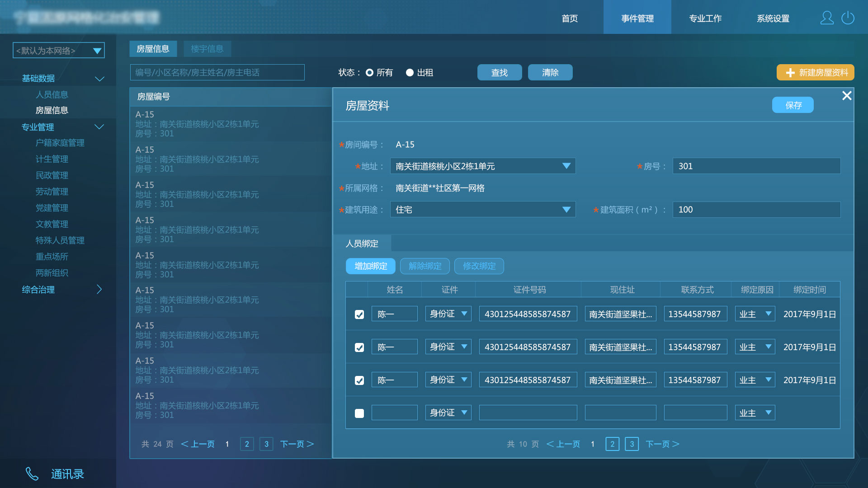The height and width of the screenshot is (488, 868).
Task: Click the 增加绑定 button
Action: point(371,266)
